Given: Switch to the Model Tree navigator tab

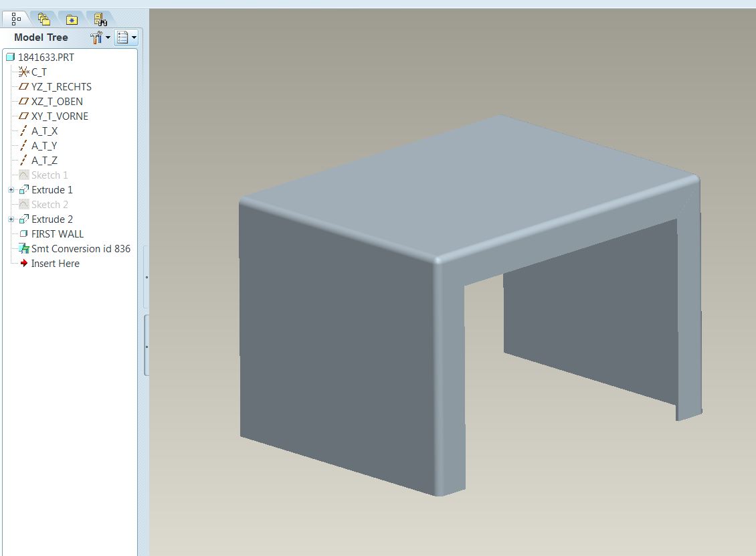Looking at the screenshot, I should pos(16,19).
